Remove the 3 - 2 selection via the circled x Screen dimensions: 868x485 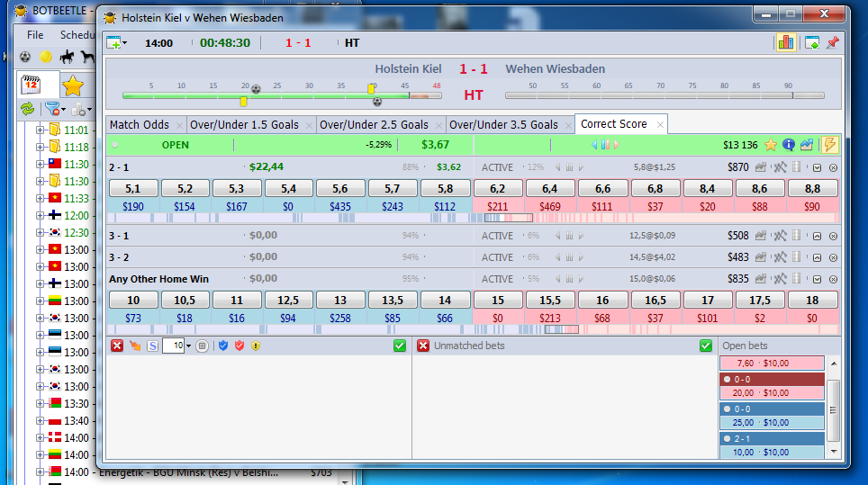point(833,257)
